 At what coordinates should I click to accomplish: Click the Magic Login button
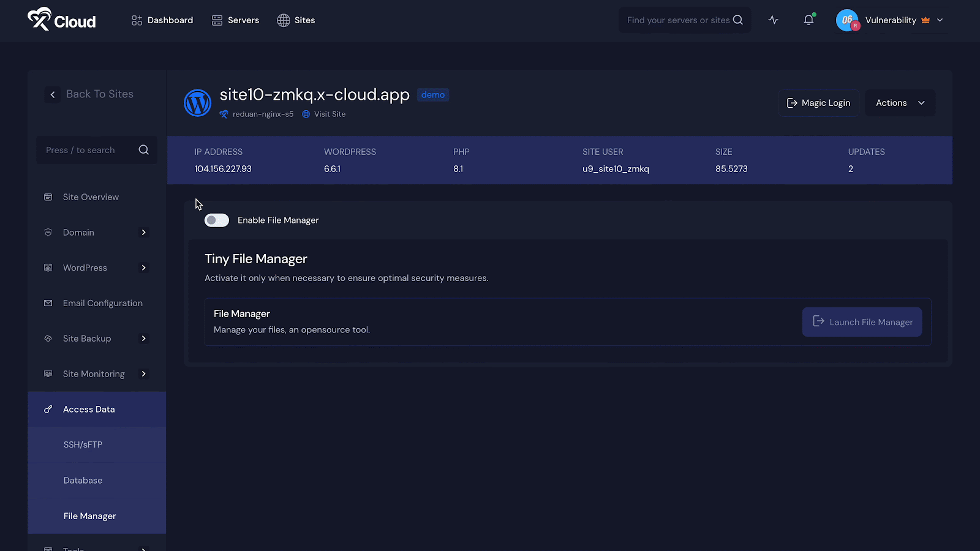[x=818, y=102]
